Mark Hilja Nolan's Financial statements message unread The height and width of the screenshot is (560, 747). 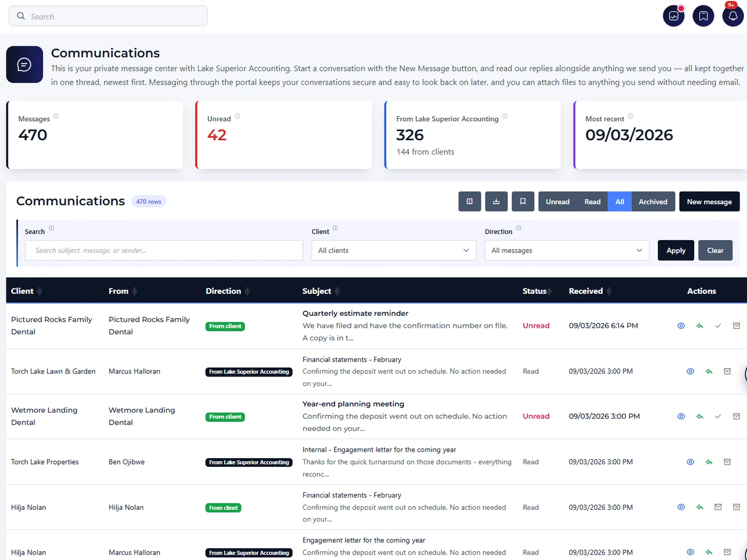718,507
